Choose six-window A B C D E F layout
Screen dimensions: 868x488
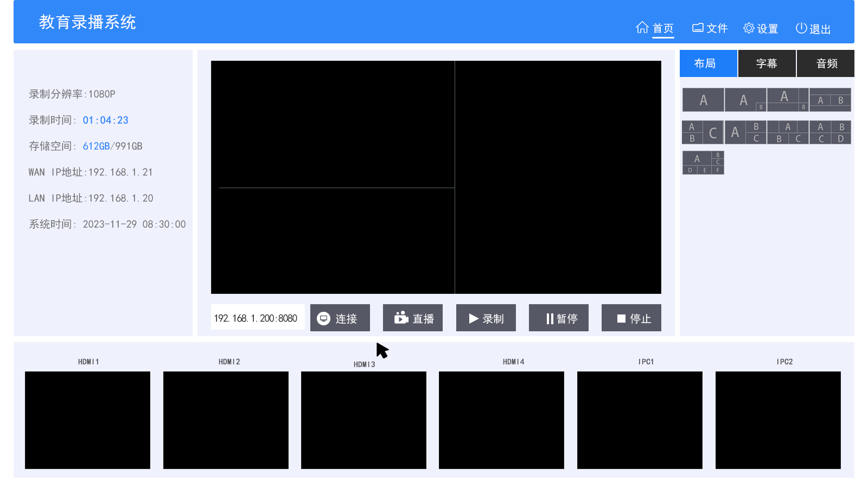coord(703,163)
